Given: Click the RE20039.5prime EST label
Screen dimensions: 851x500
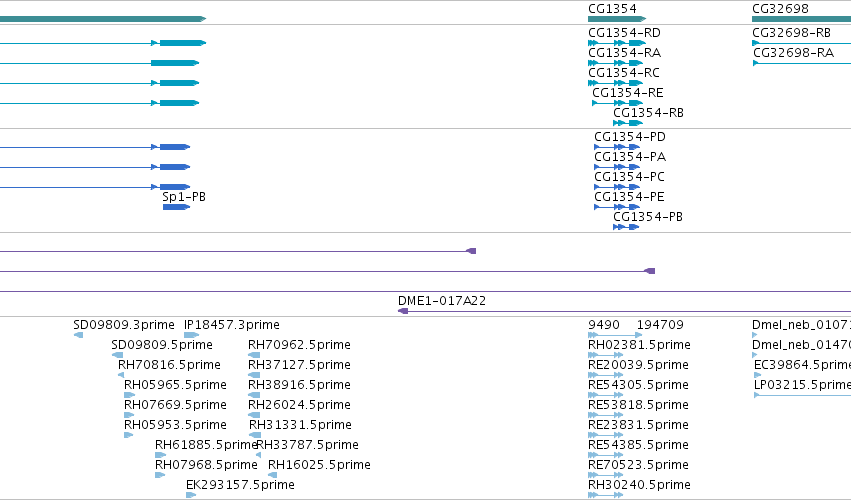Looking at the screenshot, I should [x=638, y=365].
